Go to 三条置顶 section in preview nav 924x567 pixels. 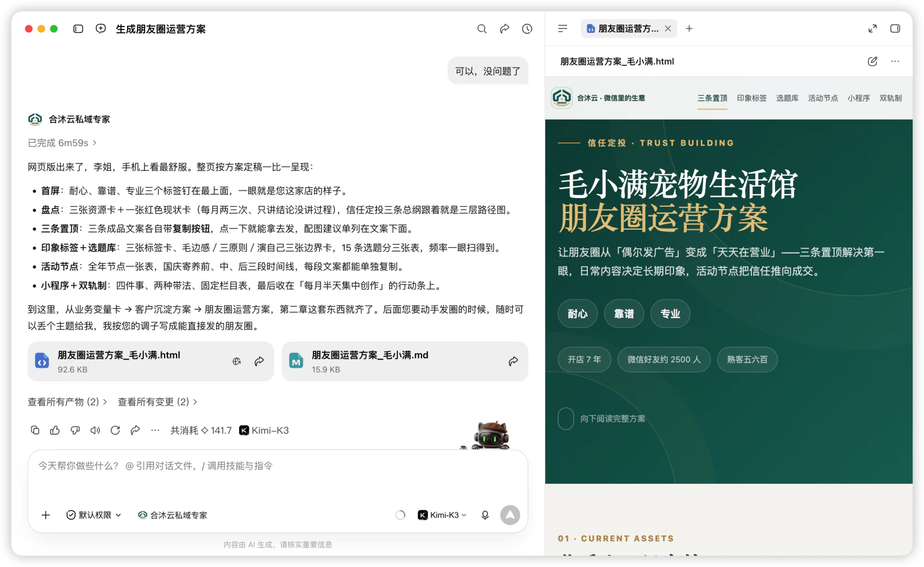coord(712,98)
